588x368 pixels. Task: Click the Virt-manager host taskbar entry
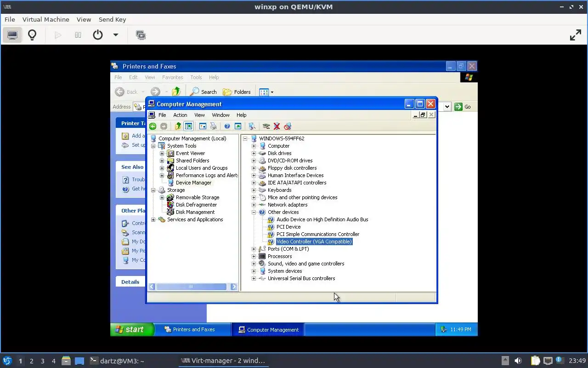(x=223, y=361)
